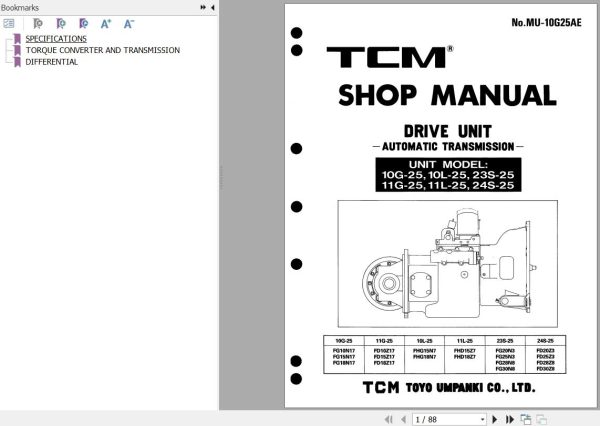Click the DRIVE UNIT heading
The width and height of the screenshot is (600, 426).
pyautogui.click(x=448, y=131)
